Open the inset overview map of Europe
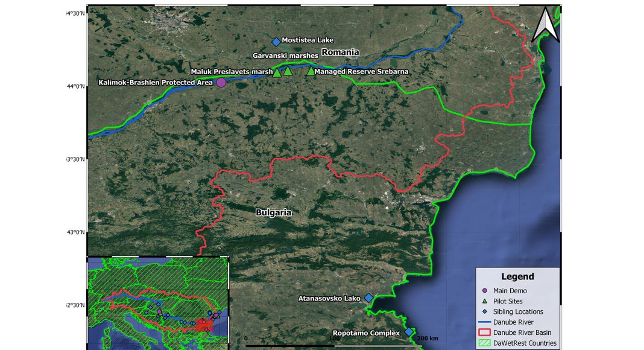The width and height of the screenshot is (644, 350). click(x=158, y=302)
